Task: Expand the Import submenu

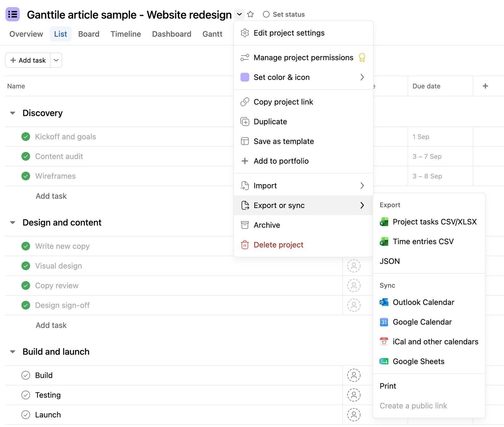Action: point(303,186)
